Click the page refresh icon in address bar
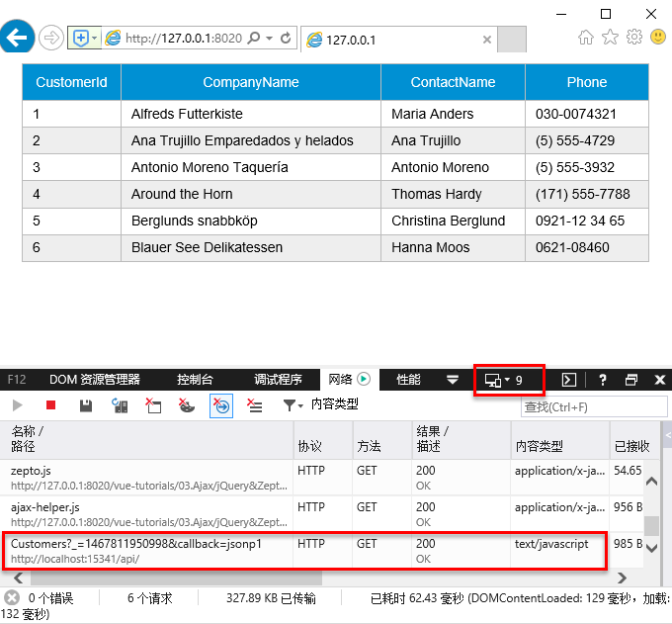 point(286,39)
